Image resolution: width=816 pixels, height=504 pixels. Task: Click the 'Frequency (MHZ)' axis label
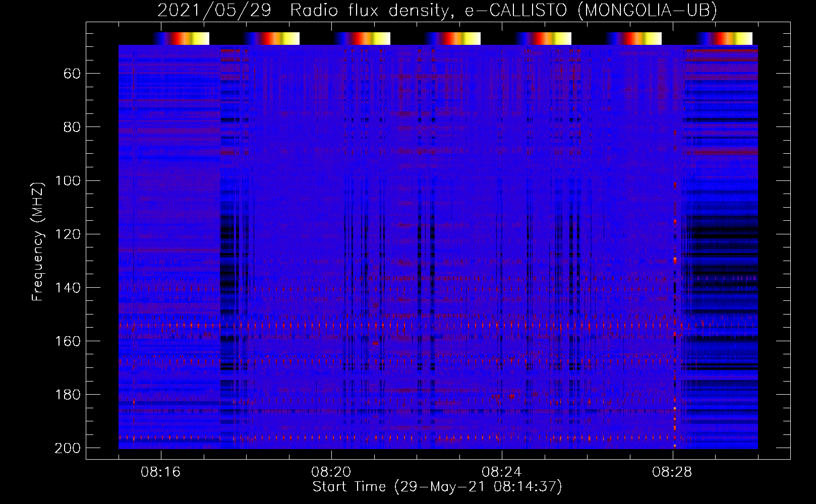(x=38, y=241)
